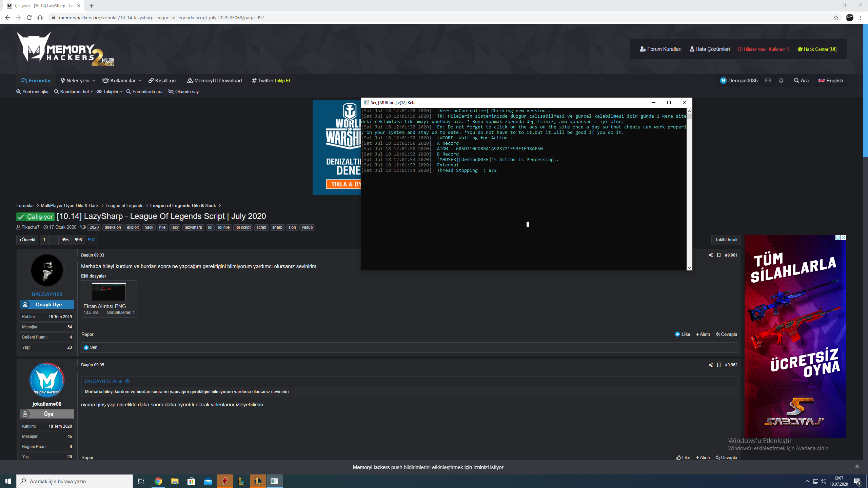The image size is (868, 488).
Task: Expand the Kullanıcılar dropdown arrow
Action: 140,81
